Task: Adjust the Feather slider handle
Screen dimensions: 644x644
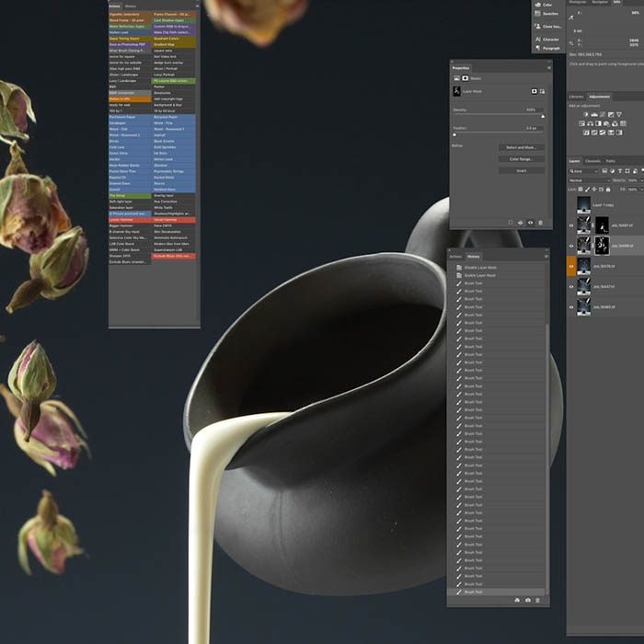Action: tap(454, 134)
